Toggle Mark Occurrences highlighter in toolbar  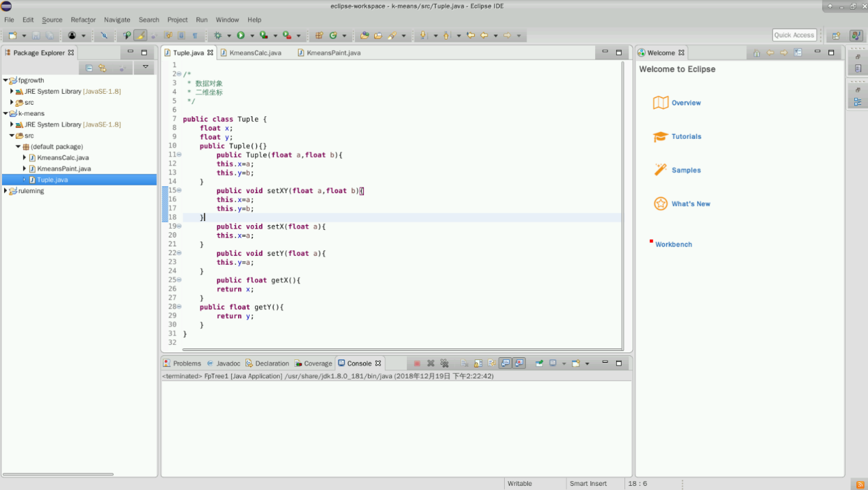coord(140,36)
